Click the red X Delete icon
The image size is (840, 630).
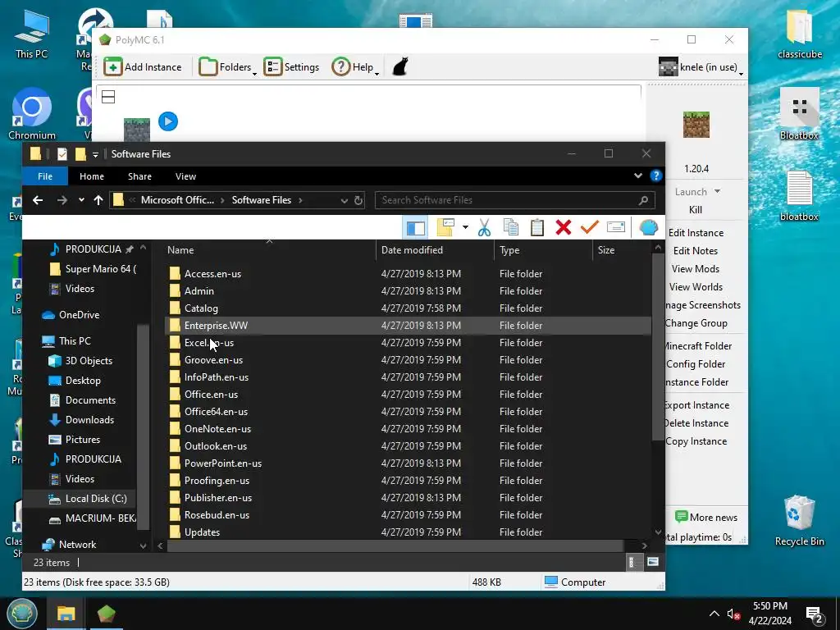point(563,228)
